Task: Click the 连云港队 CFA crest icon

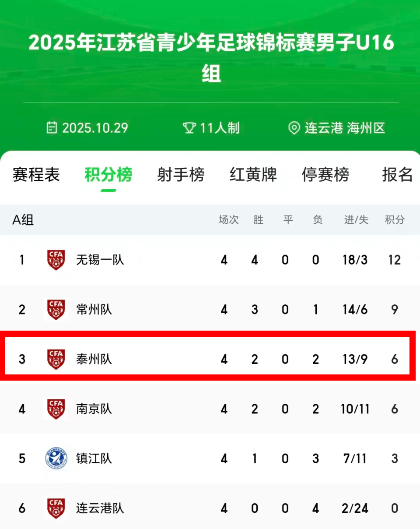Action: click(56, 508)
